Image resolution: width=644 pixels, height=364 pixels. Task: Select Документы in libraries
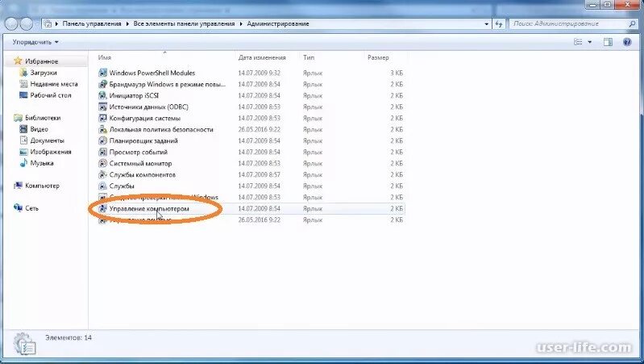pyautogui.click(x=48, y=140)
